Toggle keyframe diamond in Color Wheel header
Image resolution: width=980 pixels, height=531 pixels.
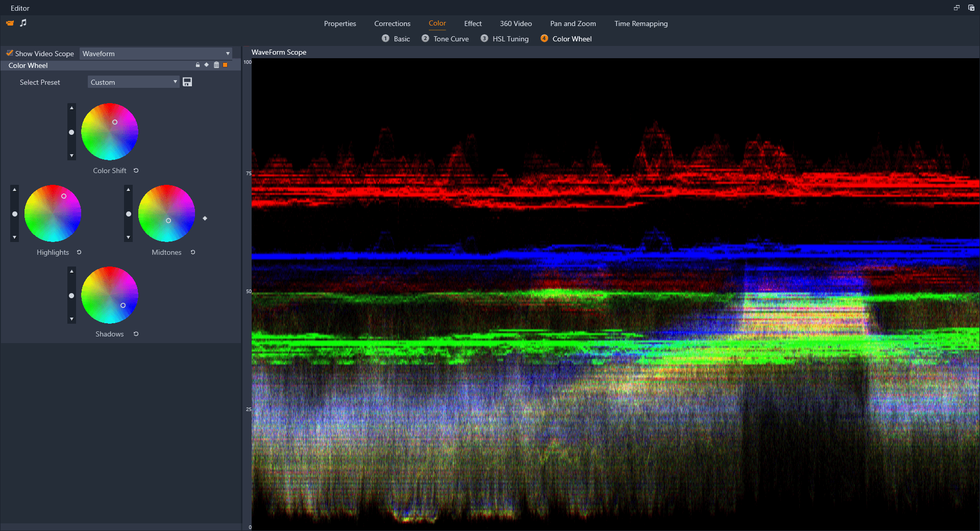point(207,65)
